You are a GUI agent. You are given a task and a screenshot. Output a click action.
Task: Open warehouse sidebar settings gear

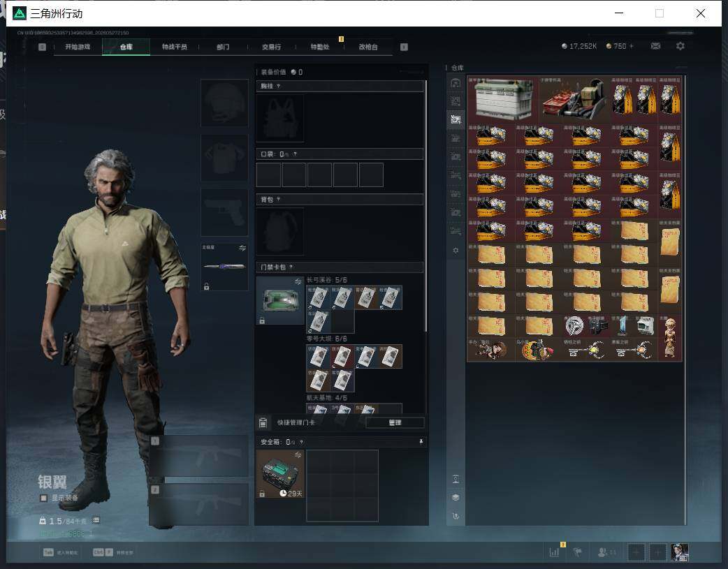[456, 250]
